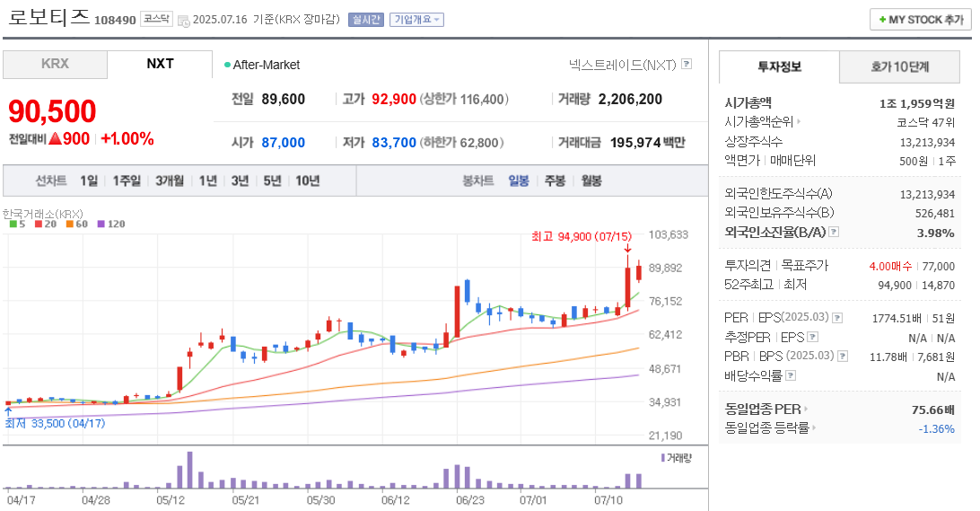The image size is (980, 511).
Task: Click the 외국인소진율 value 3.98%
Action: coord(936,233)
